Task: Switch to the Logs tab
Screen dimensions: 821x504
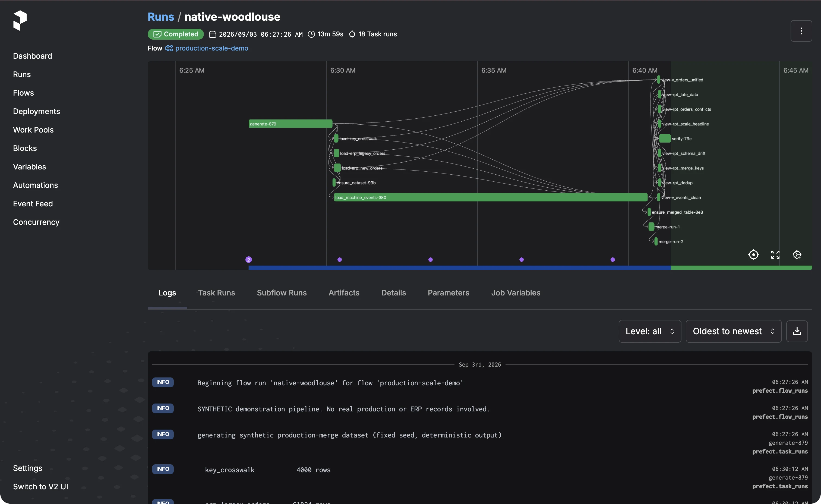Action: pyautogui.click(x=167, y=293)
